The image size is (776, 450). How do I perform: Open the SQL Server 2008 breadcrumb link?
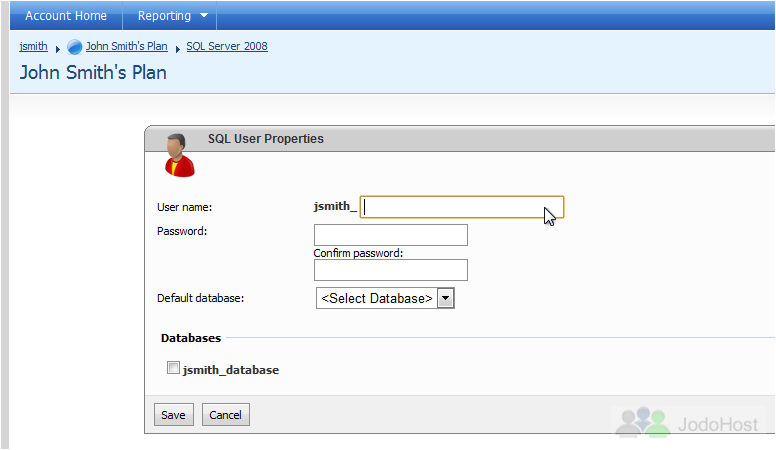[227, 46]
